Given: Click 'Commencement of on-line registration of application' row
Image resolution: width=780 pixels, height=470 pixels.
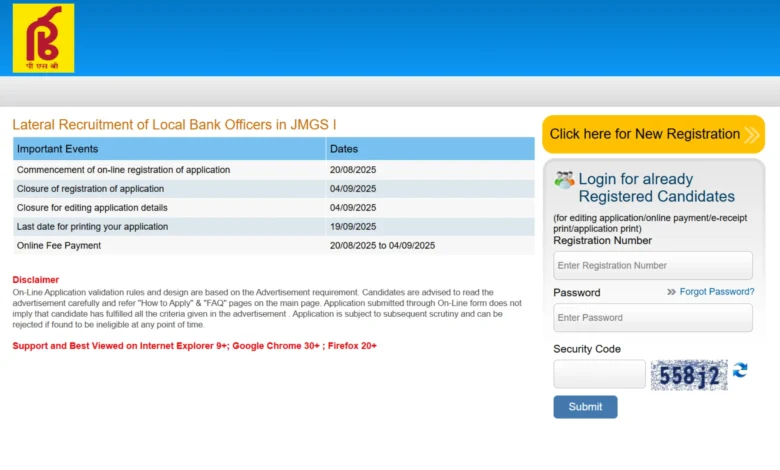Looking at the screenshot, I should point(274,170).
